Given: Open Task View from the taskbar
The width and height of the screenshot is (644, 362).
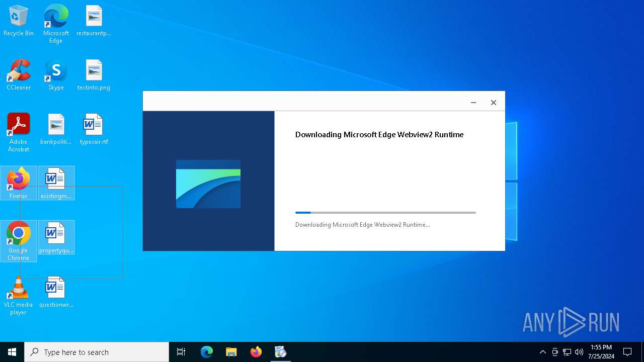Looking at the screenshot, I should point(181,352).
